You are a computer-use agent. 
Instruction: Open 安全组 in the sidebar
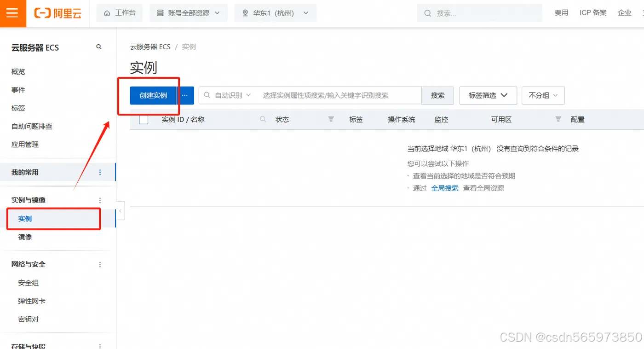pos(29,283)
